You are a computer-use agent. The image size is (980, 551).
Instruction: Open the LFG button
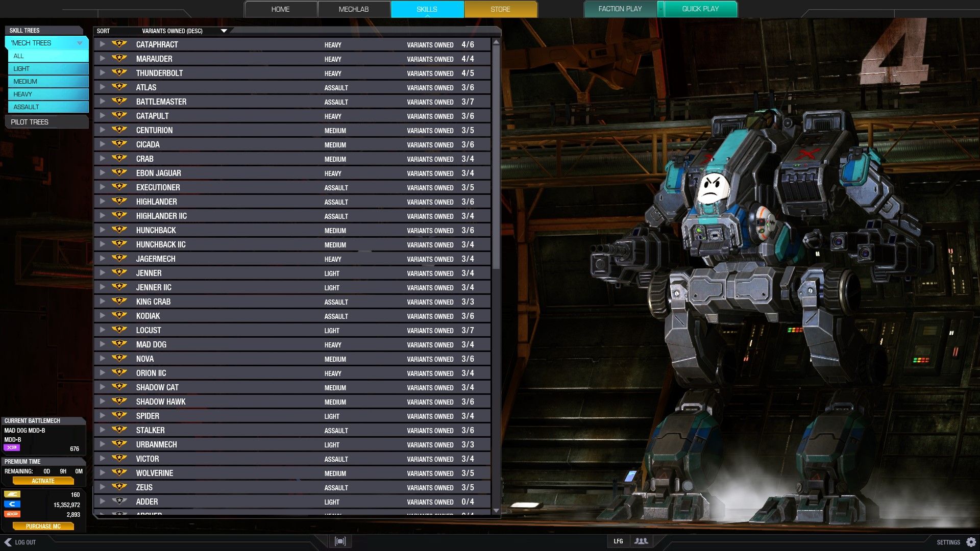(618, 541)
